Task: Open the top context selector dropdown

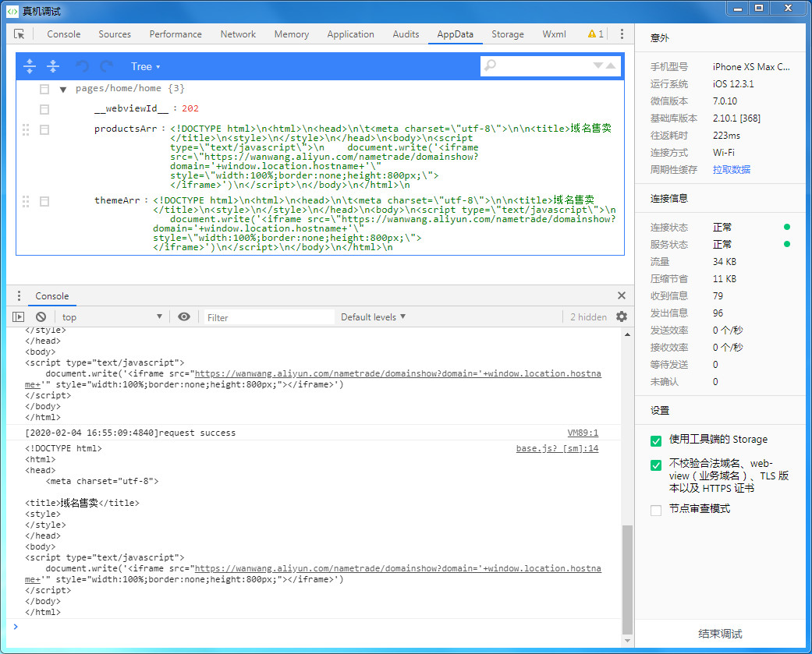Action: click(x=112, y=317)
